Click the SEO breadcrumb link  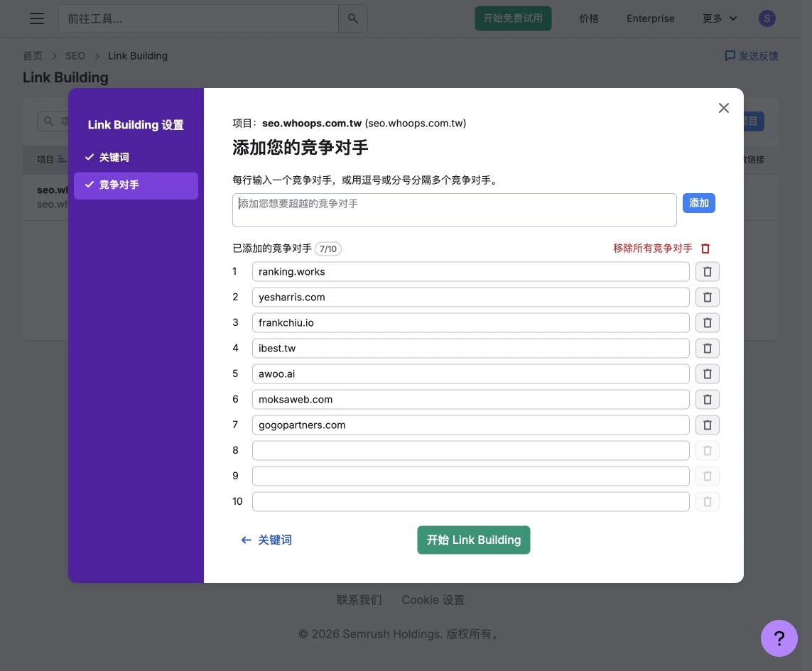[75, 55]
